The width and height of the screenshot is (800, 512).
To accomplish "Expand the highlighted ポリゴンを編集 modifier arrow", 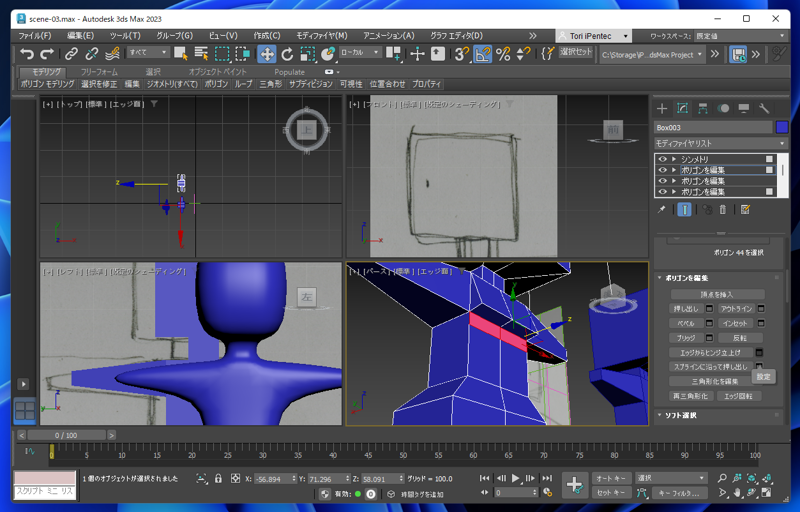I will (674, 170).
